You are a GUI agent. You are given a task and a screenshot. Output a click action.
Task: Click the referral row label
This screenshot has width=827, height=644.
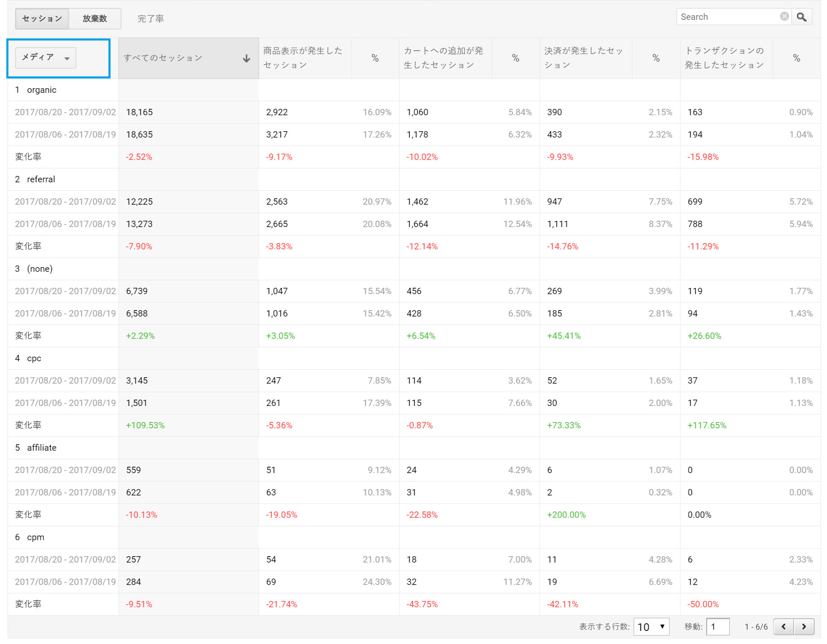41,179
